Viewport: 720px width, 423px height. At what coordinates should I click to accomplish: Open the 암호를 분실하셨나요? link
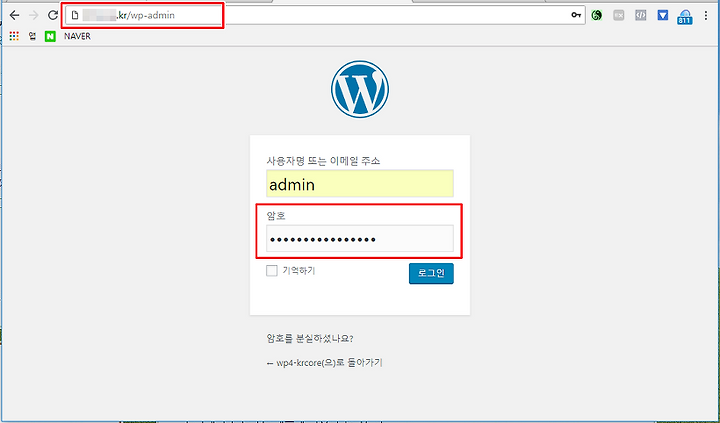pyautogui.click(x=310, y=338)
